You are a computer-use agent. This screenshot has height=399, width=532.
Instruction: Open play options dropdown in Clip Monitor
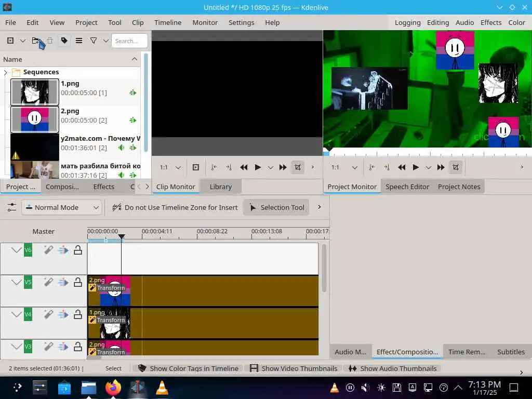point(270,167)
